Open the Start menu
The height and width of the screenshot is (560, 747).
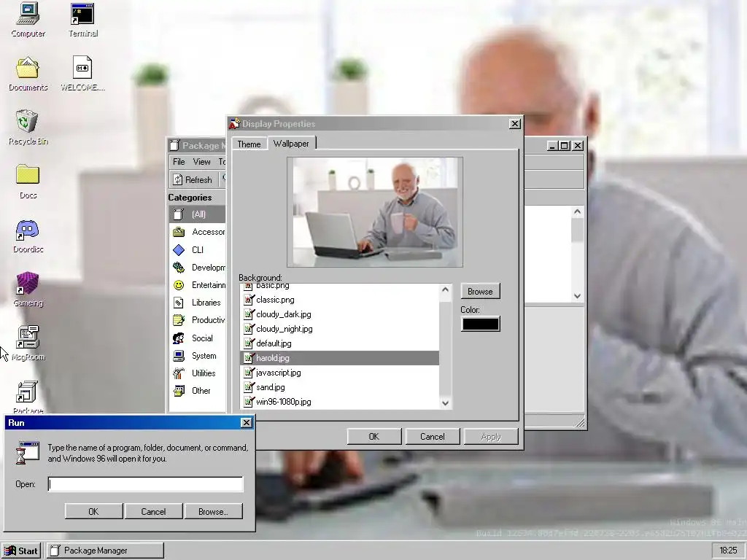click(x=21, y=551)
